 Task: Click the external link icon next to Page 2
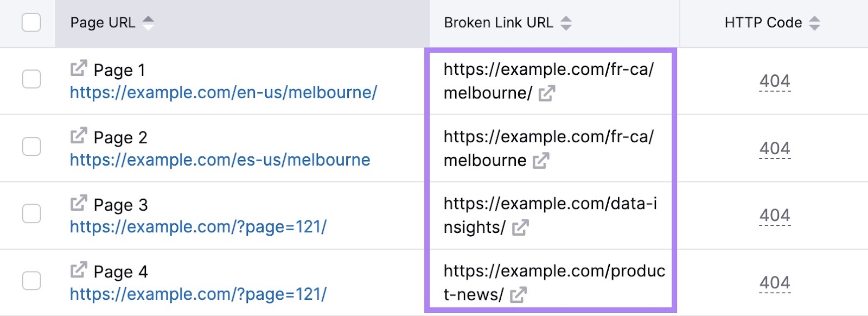point(79,135)
